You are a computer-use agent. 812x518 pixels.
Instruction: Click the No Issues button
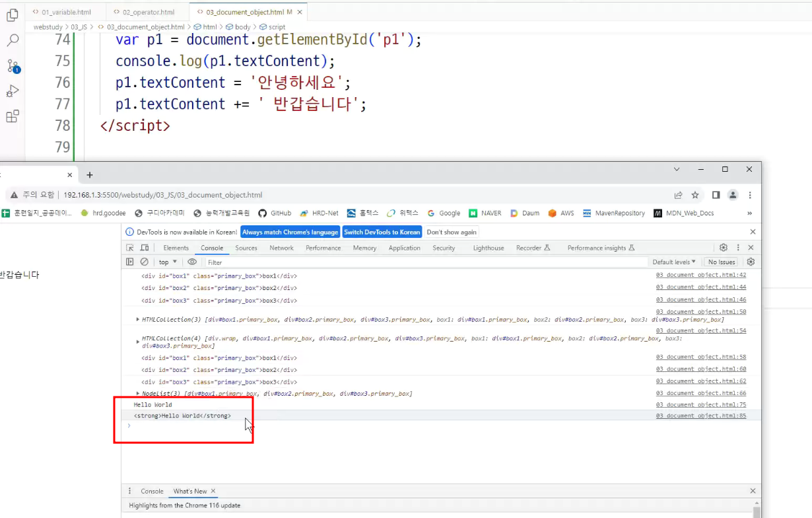(x=722, y=262)
